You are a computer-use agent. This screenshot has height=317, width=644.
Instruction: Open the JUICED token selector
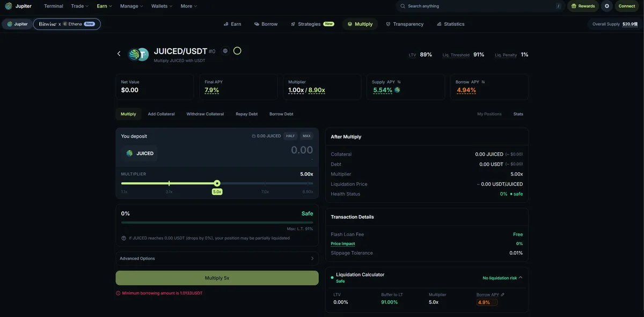140,153
